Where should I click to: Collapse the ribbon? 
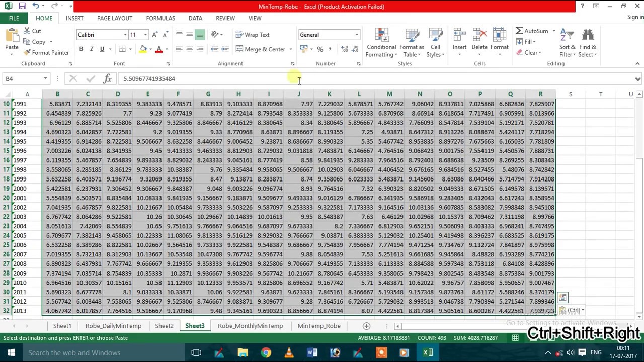click(x=637, y=64)
